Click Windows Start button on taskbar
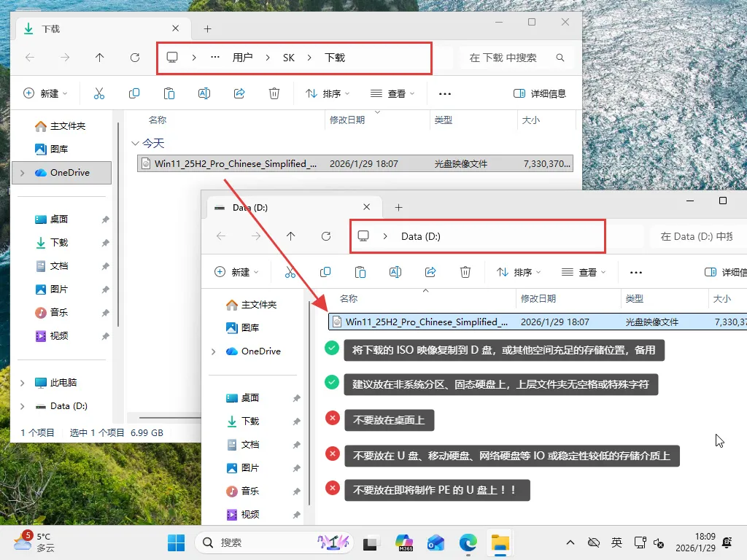Image resolution: width=747 pixels, height=560 pixels. point(177,542)
